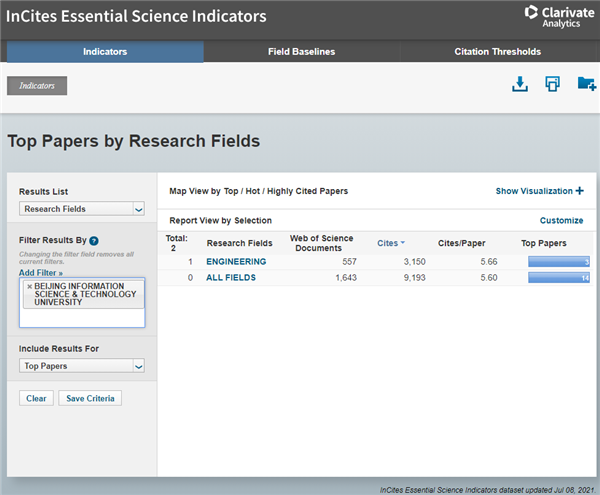Click the Clarivate Analytics logo
The height and width of the screenshot is (495, 600).
tap(557, 16)
